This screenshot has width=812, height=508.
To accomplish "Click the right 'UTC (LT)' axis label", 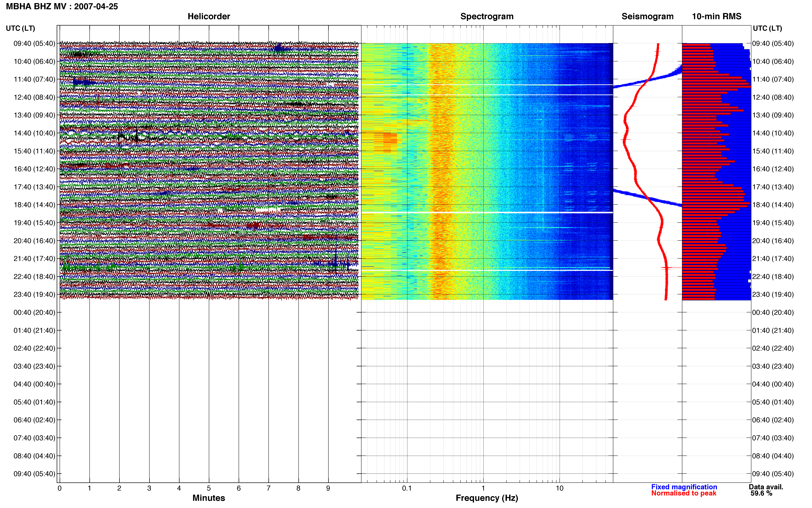I will click(x=767, y=28).
